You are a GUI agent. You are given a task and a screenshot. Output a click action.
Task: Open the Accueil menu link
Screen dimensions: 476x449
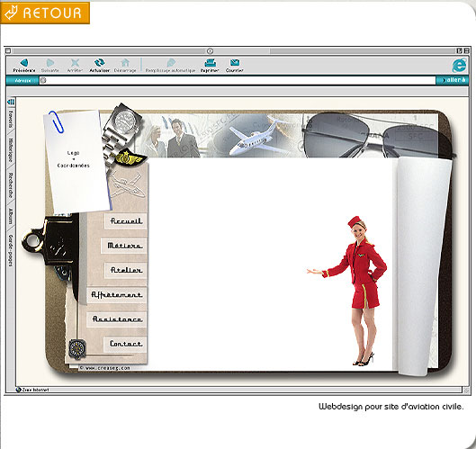(x=126, y=221)
